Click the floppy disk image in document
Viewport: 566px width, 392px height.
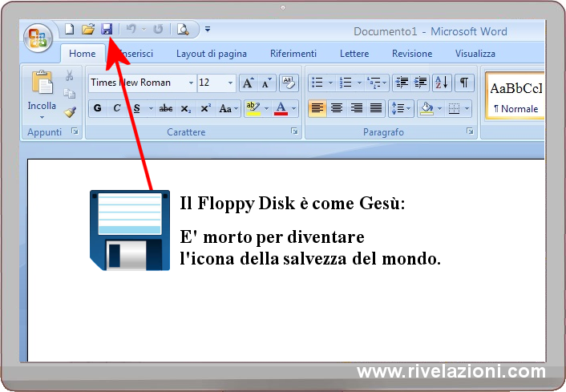(130, 230)
